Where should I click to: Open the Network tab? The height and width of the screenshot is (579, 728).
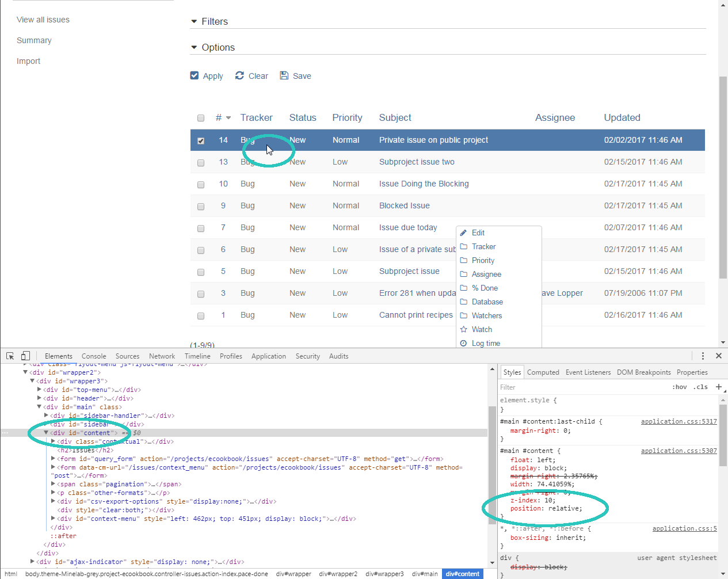[162, 356]
